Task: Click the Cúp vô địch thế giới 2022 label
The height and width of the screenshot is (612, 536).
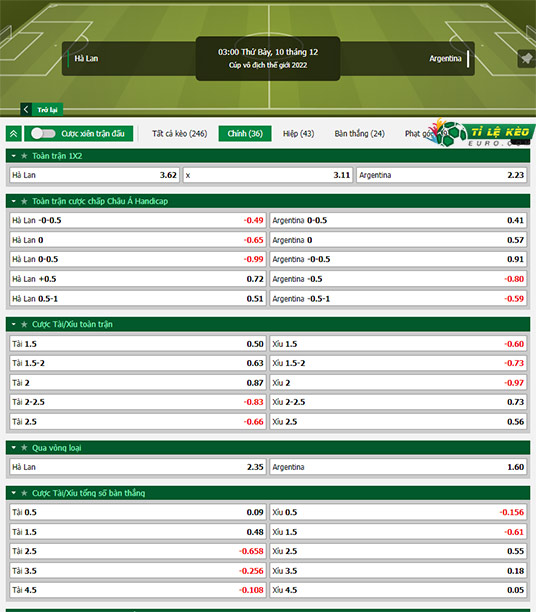Action: [x=268, y=65]
